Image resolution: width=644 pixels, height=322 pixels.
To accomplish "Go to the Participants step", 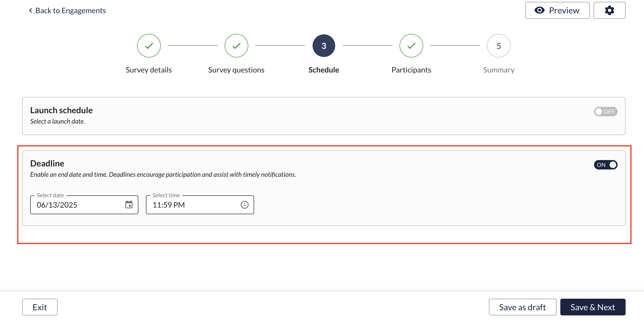I will click(x=411, y=46).
